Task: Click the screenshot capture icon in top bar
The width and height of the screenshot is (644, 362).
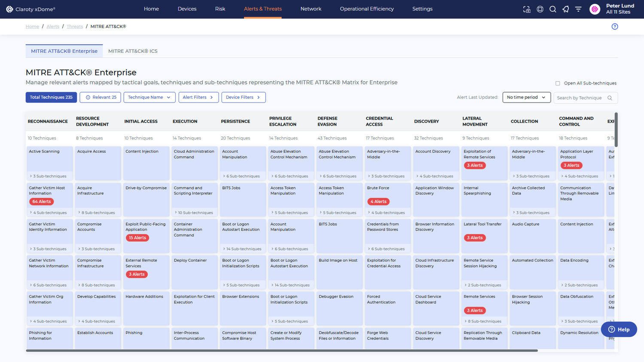Action: pyautogui.click(x=527, y=9)
